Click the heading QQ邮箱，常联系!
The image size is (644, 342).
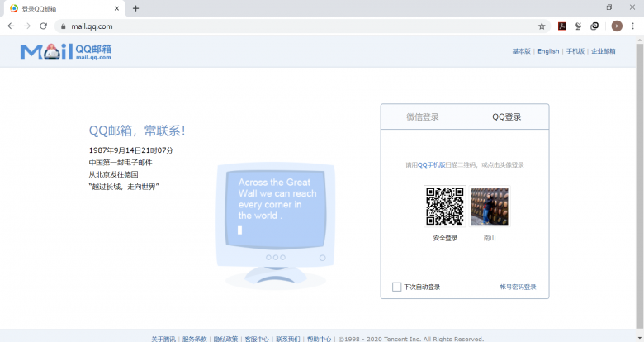pos(137,131)
